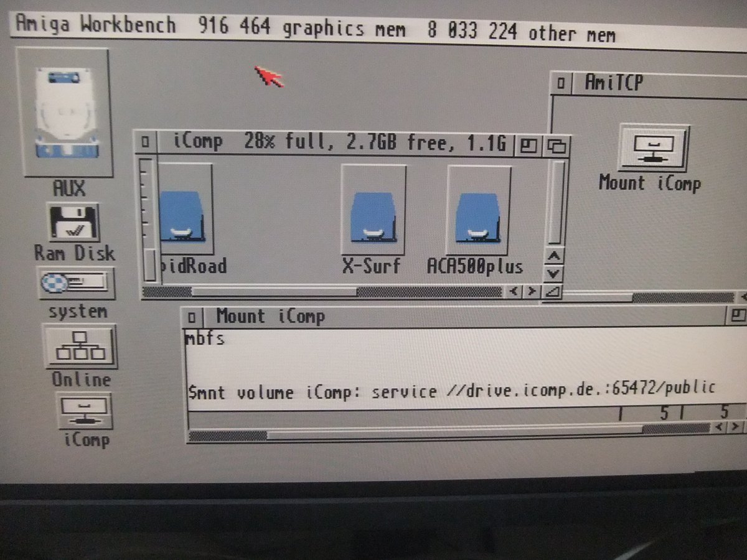The height and width of the screenshot is (560, 747).
Task: Click the 'graphics mem' readout in title bar
Action: click(x=301, y=27)
